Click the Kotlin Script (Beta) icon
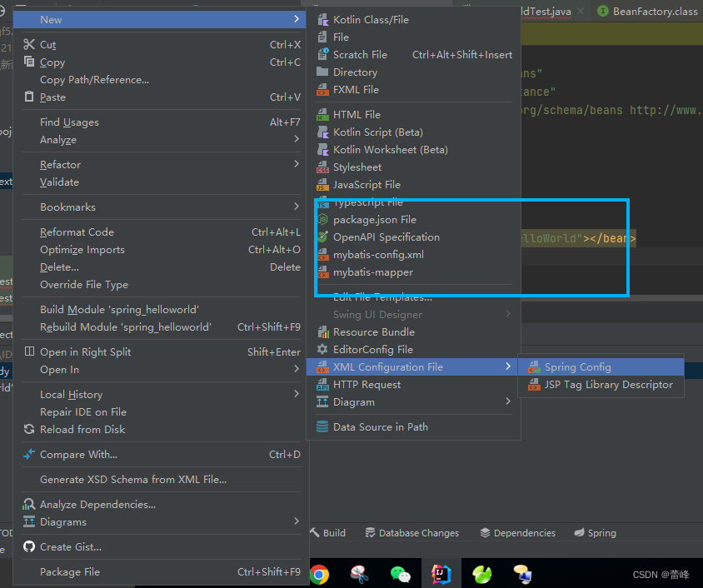 [322, 132]
